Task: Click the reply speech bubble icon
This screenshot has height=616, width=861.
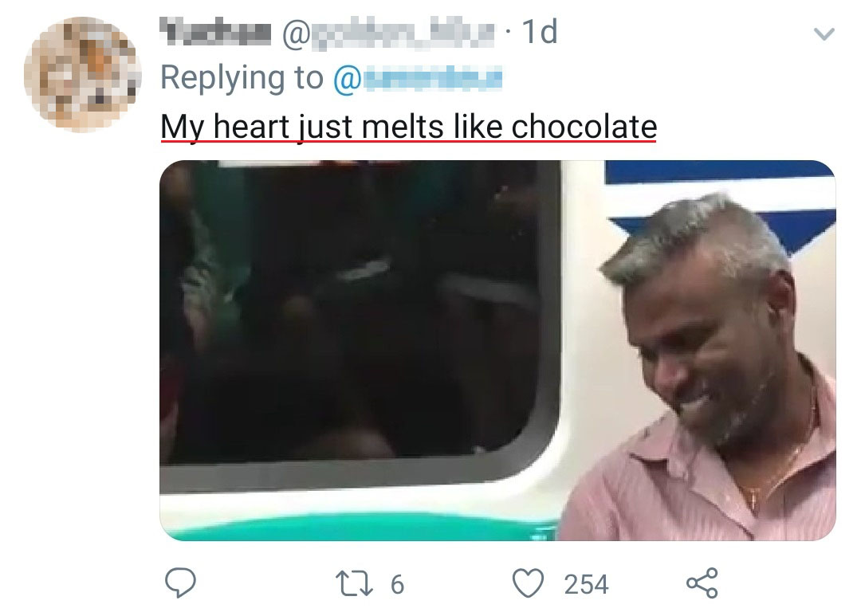Action: click(180, 584)
